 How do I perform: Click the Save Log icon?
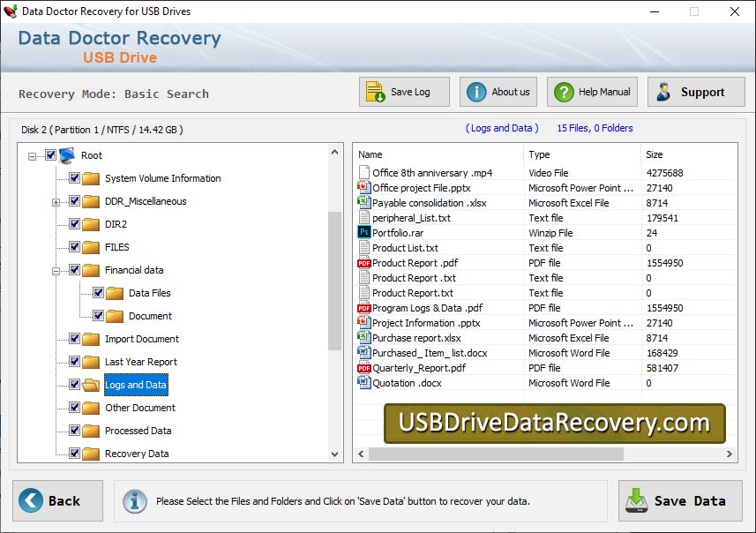tap(374, 91)
